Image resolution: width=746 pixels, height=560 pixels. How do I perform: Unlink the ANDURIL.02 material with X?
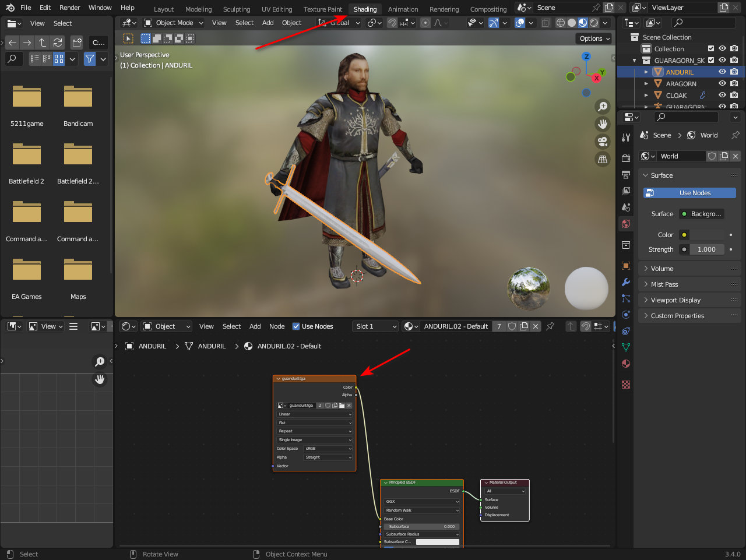point(536,326)
